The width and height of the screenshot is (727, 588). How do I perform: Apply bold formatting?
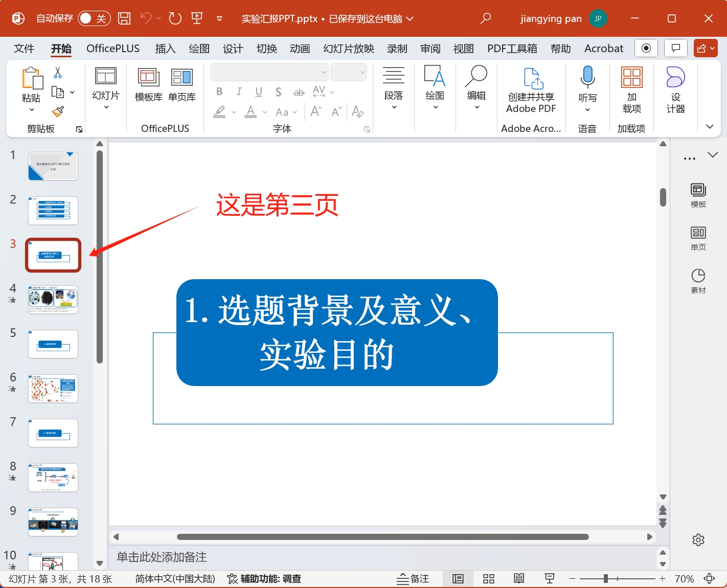point(219,92)
